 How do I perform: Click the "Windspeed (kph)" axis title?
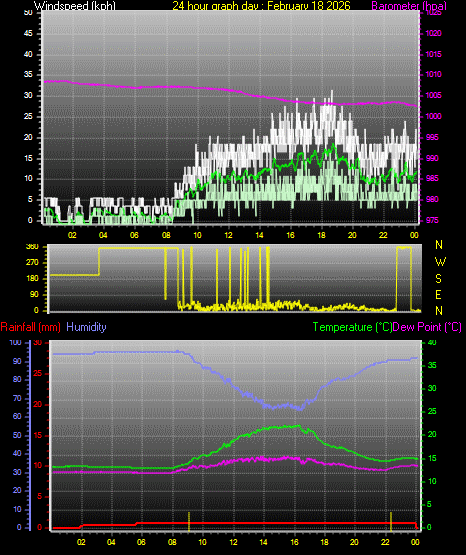coord(75,6)
